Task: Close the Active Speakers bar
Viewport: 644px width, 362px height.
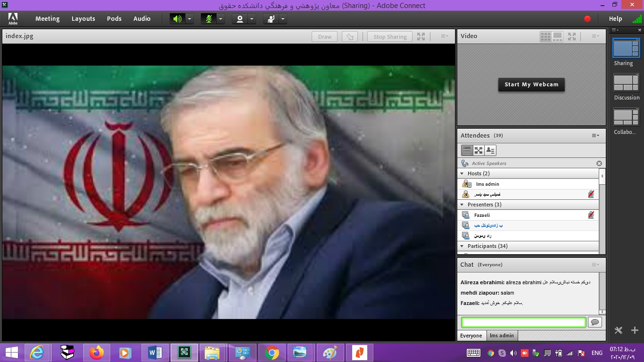Action: pos(599,164)
